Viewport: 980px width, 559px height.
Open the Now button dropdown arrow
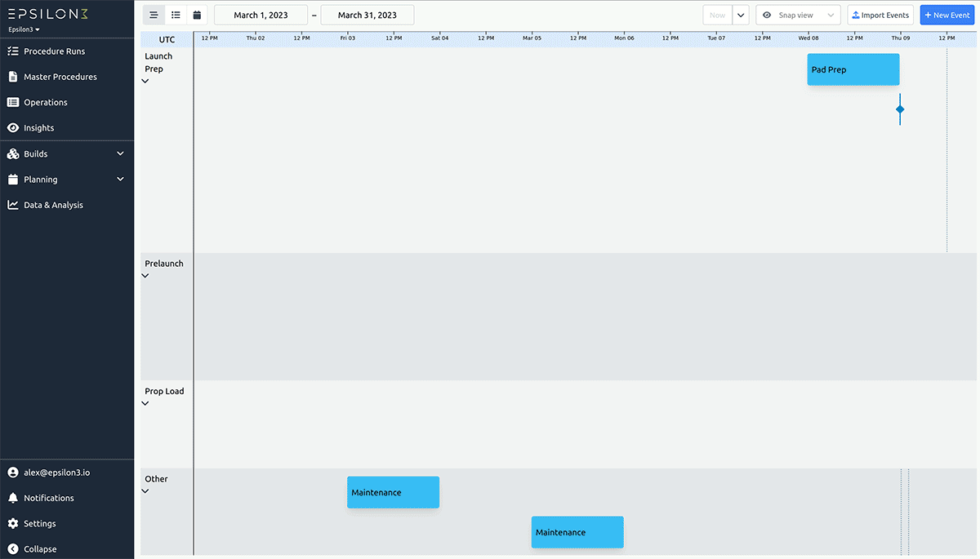pos(740,14)
